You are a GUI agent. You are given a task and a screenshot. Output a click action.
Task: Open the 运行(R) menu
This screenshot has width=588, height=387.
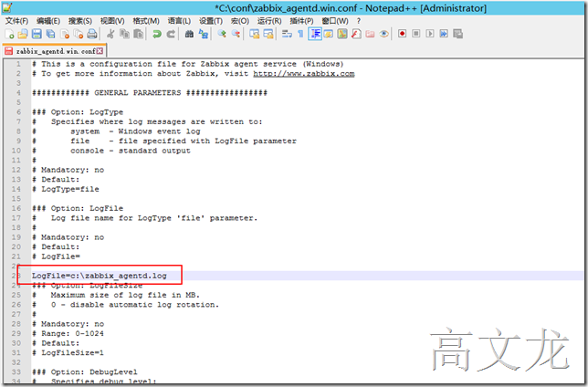(x=269, y=21)
